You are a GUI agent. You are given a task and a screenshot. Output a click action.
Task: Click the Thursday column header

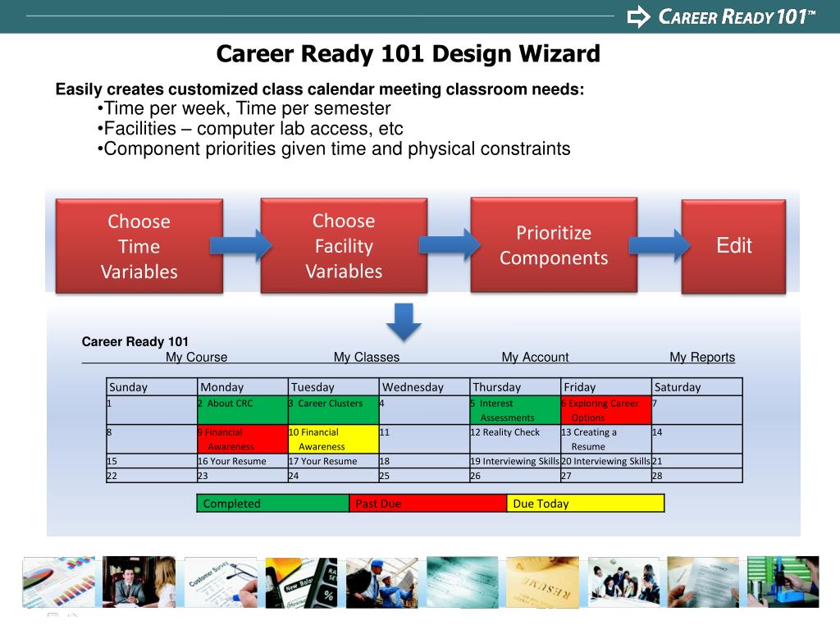pos(515,387)
